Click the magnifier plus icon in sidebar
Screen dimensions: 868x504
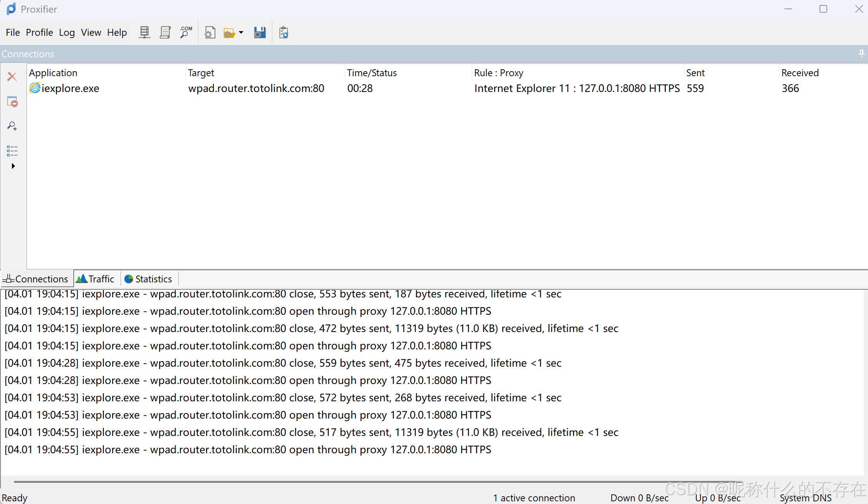point(12,126)
